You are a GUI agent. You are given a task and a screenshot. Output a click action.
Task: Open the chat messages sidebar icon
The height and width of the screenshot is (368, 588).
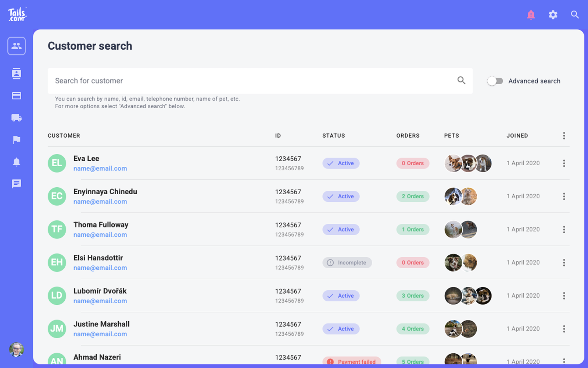pyautogui.click(x=17, y=184)
